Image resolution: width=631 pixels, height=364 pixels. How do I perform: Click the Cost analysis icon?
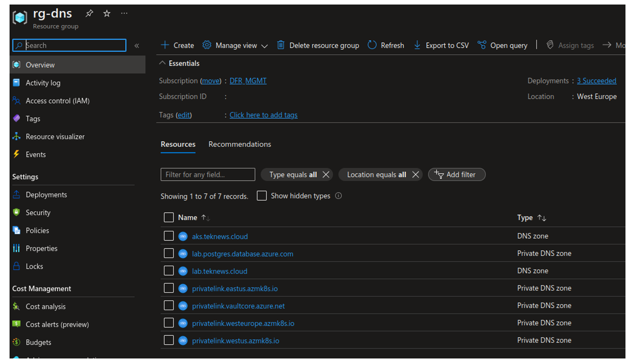point(17,306)
